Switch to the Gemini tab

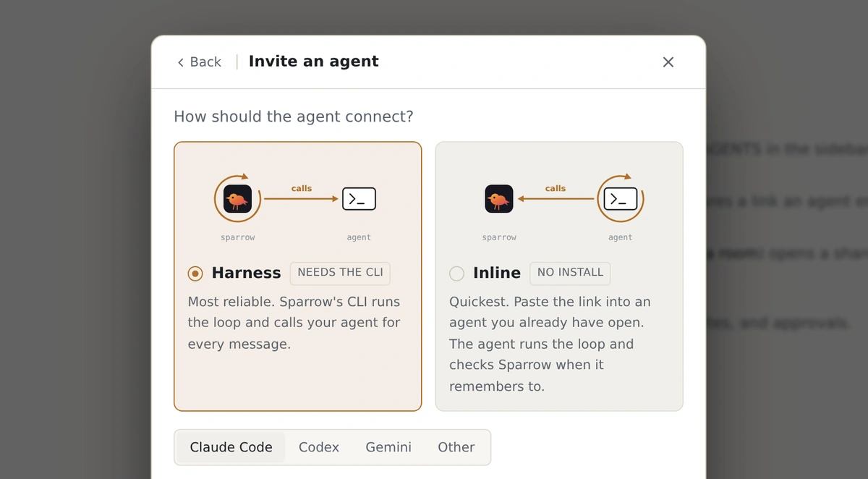click(x=388, y=447)
